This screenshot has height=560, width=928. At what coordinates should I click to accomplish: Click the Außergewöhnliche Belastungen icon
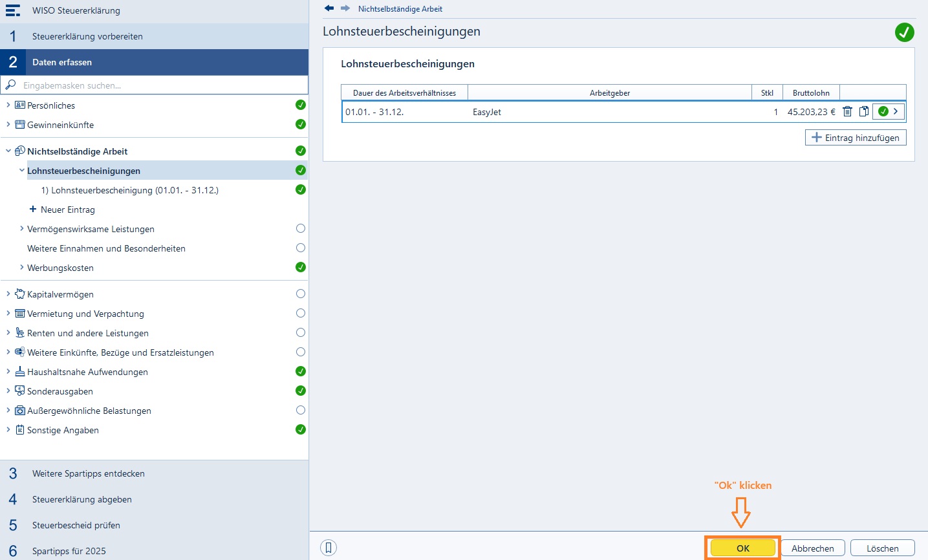tap(20, 410)
